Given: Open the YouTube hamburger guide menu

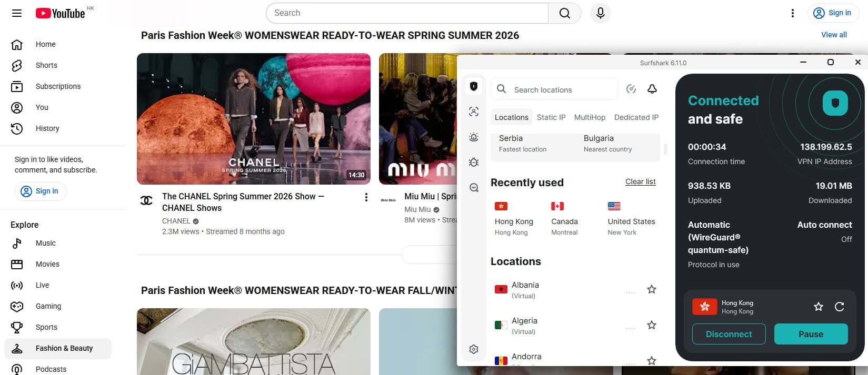Looking at the screenshot, I should tap(17, 13).
